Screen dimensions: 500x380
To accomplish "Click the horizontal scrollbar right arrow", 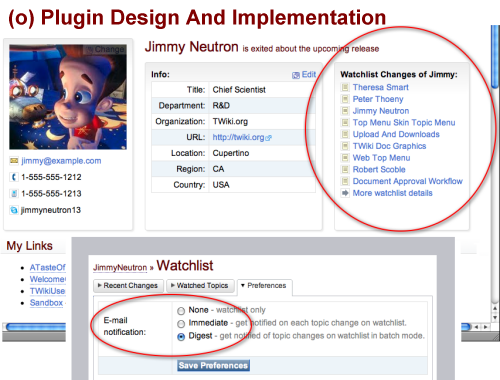I will tap(485, 327).
